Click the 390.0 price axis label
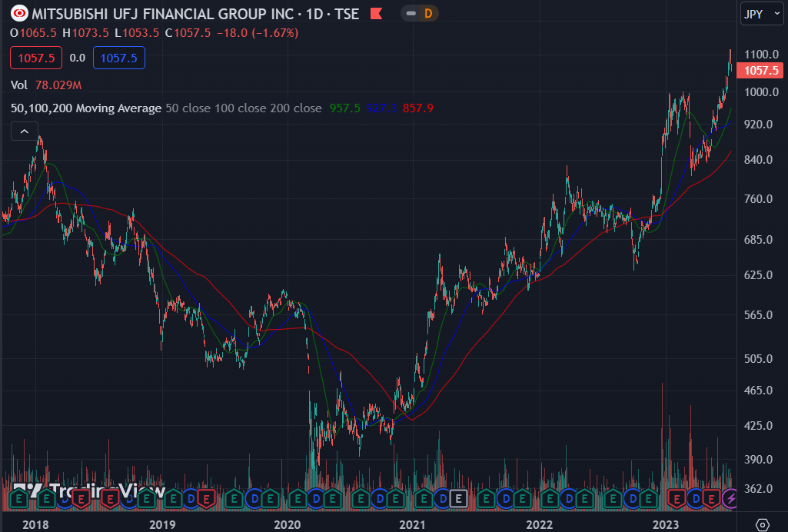The image size is (788, 532). coord(758,459)
